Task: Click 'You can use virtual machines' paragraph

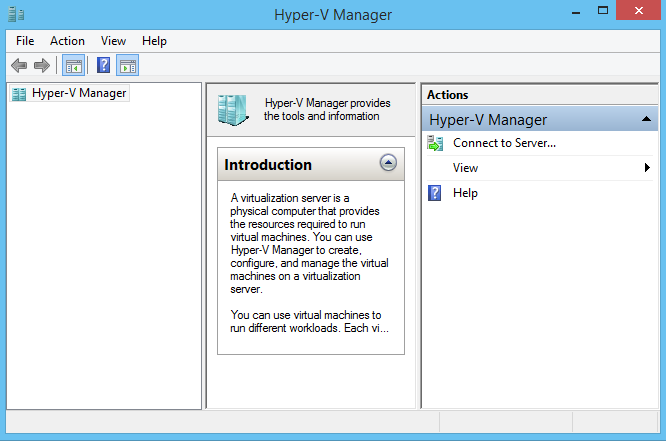Action: [x=309, y=322]
